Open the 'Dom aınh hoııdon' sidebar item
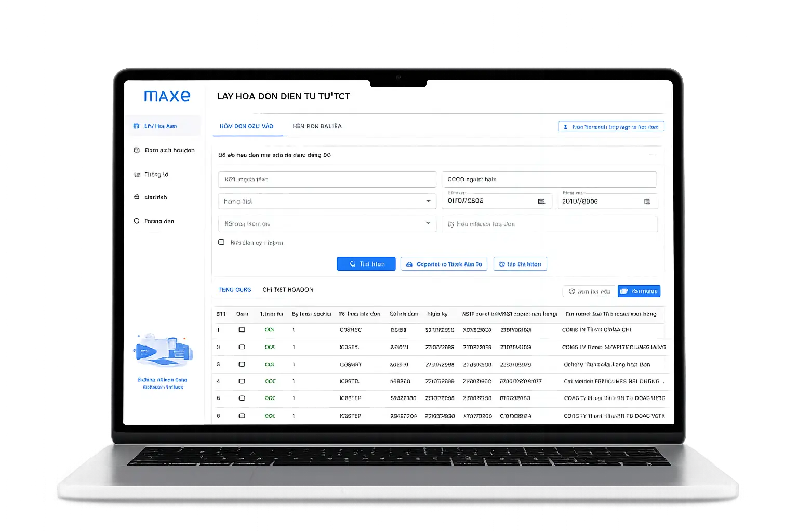Viewport: 798px width, 532px height. coord(164,150)
